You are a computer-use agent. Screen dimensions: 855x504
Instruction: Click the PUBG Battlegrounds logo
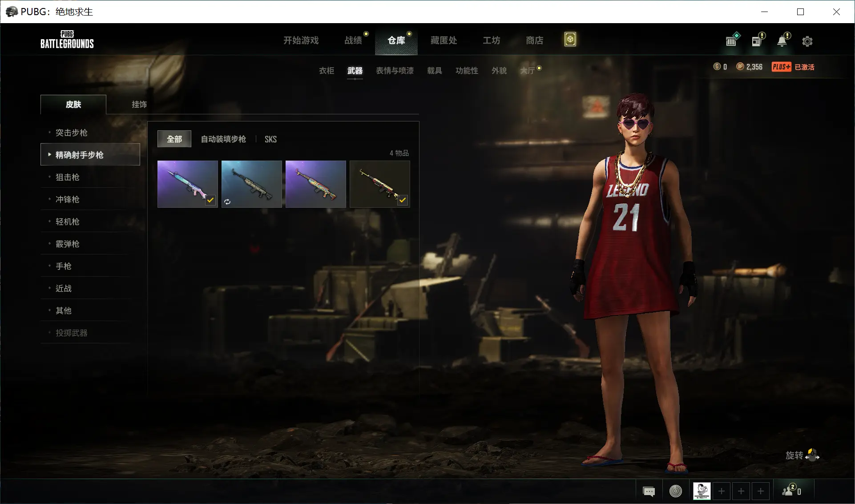(67, 39)
